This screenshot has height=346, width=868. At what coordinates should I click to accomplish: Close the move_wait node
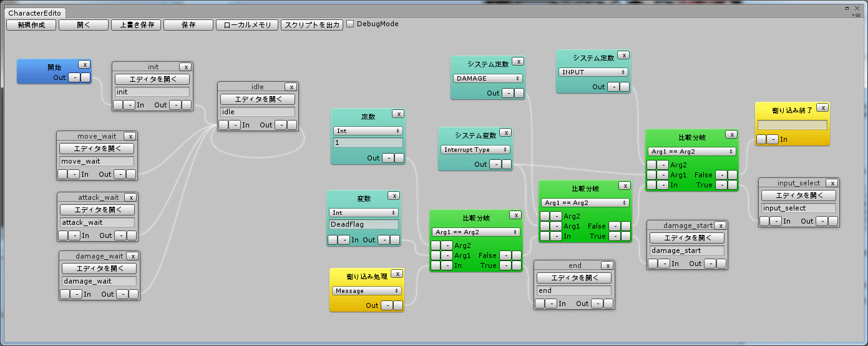(130, 136)
